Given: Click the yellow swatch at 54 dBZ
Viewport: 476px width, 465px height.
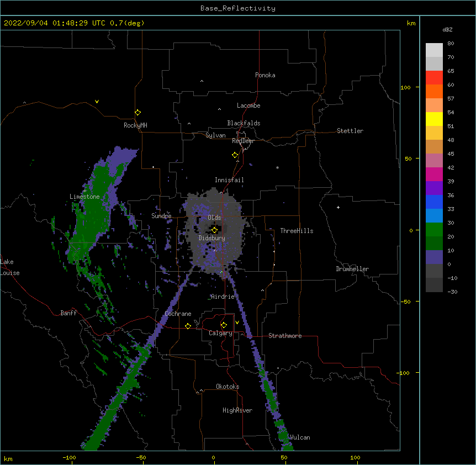Looking at the screenshot, I should [x=434, y=119].
